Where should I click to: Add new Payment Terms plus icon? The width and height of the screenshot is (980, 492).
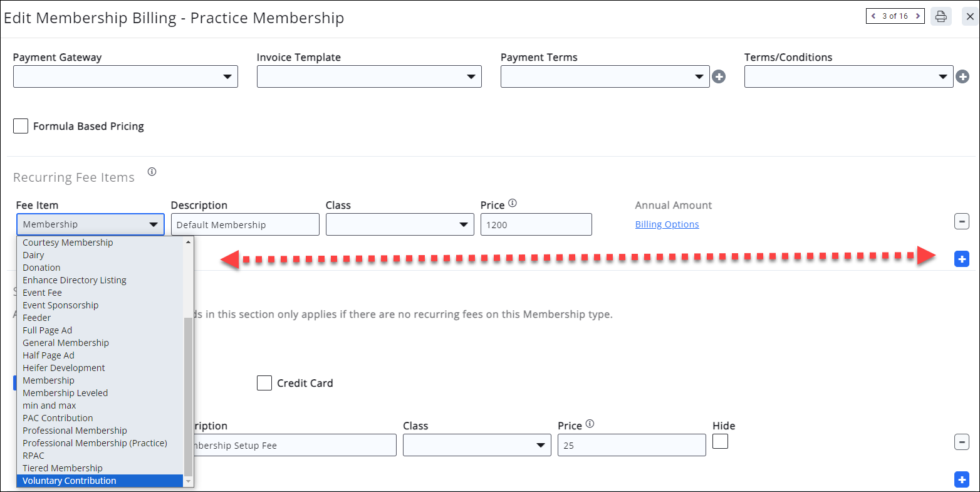[x=719, y=77]
